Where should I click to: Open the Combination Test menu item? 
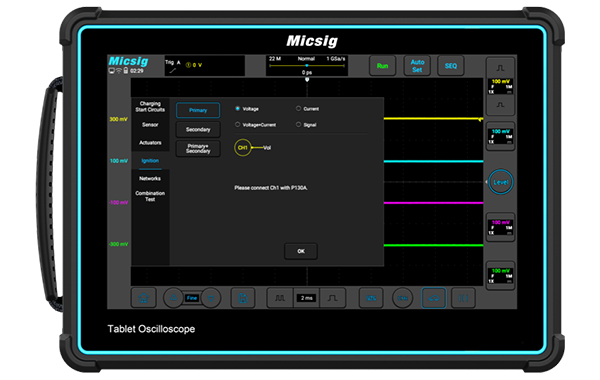[150, 196]
